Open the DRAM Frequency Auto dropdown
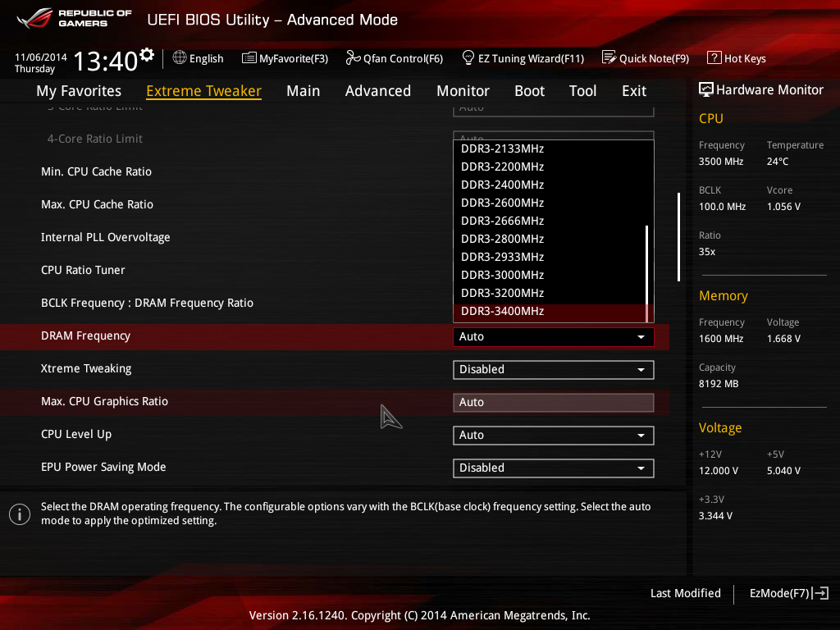The height and width of the screenshot is (630, 840). [x=554, y=337]
